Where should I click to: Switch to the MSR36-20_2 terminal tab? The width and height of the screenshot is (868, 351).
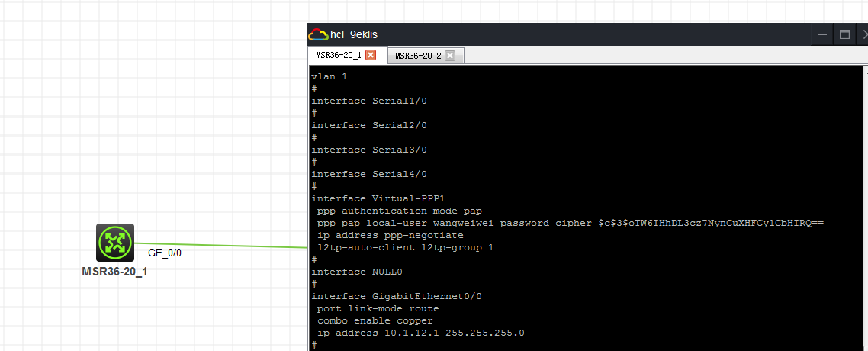click(x=426, y=56)
